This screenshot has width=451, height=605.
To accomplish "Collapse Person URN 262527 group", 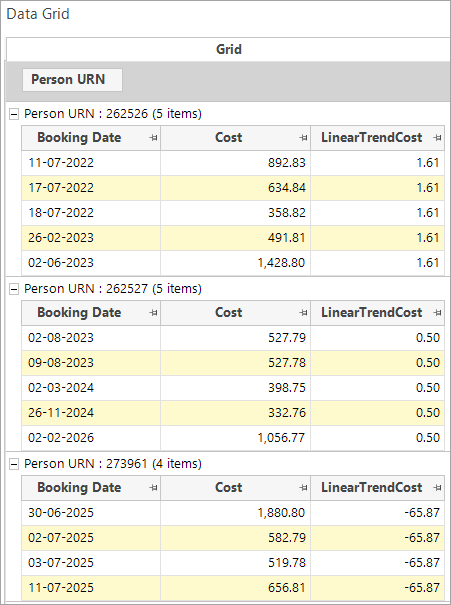I will pos(14,289).
